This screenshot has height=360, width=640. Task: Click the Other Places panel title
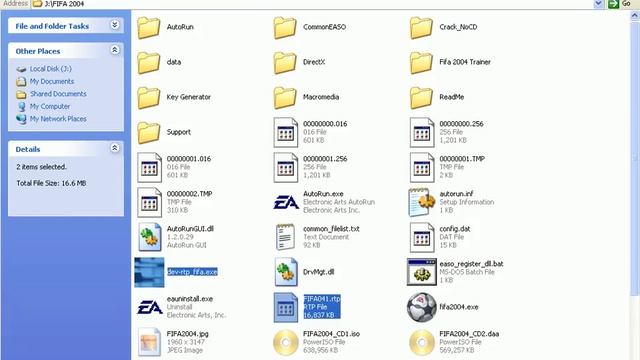(38, 51)
